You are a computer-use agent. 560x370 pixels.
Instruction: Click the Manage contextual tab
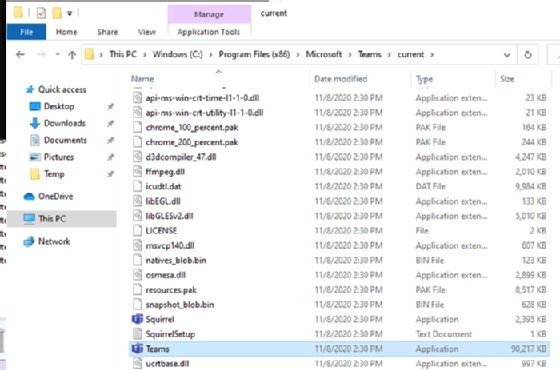[x=209, y=14]
